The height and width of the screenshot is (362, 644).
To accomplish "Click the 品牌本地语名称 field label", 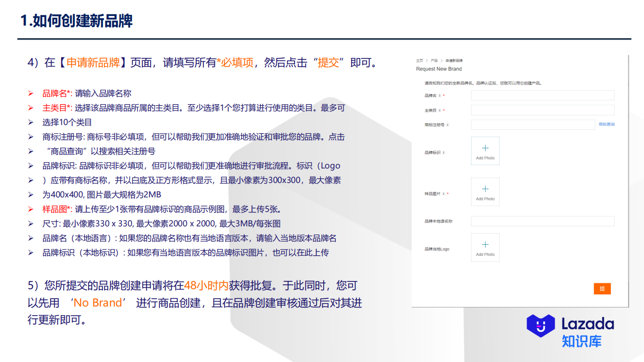I will click(x=438, y=221).
